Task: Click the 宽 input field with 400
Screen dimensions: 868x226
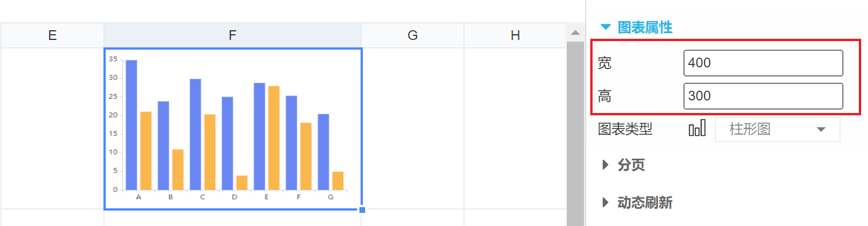Action: coord(763,63)
